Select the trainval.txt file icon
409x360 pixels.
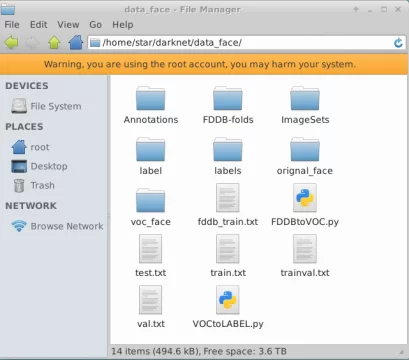[x=305, y=249]
